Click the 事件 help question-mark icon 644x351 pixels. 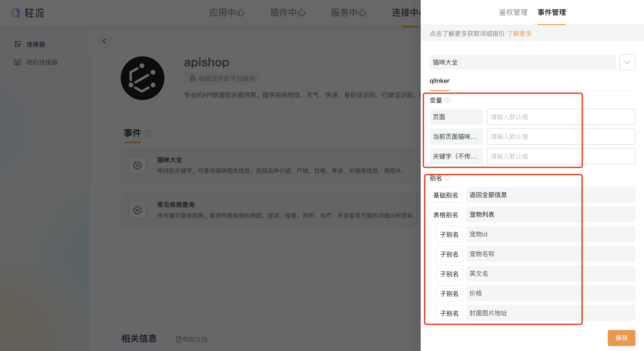(x=147, y=133)
